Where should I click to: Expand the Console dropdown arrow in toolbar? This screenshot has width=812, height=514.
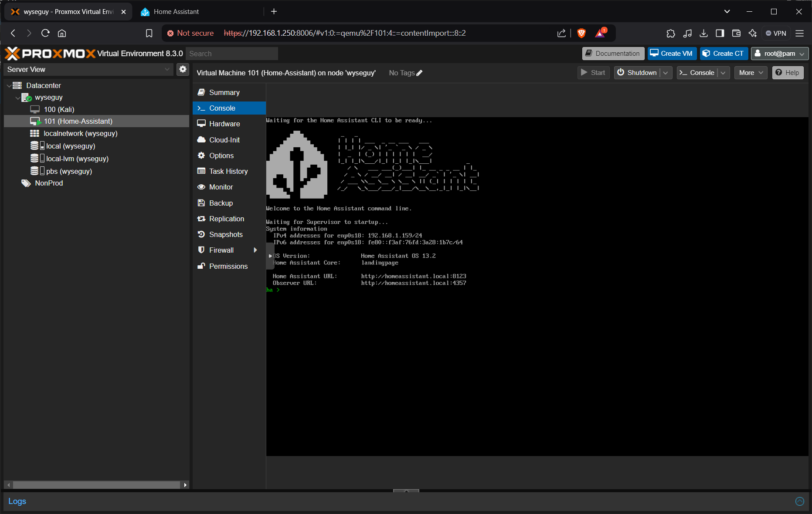[723, 73]
